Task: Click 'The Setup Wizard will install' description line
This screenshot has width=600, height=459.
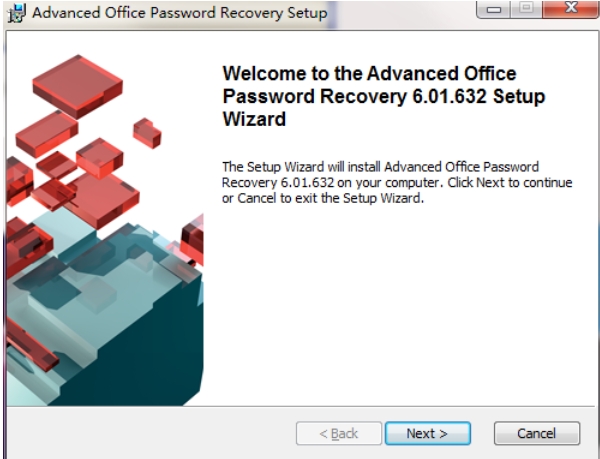Action: point(301,167)
